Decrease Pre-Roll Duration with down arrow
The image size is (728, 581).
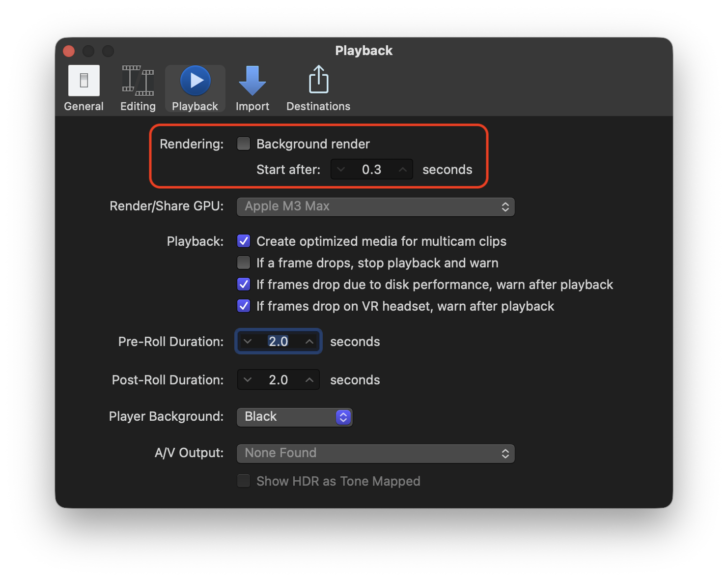[x=248, y=342]
